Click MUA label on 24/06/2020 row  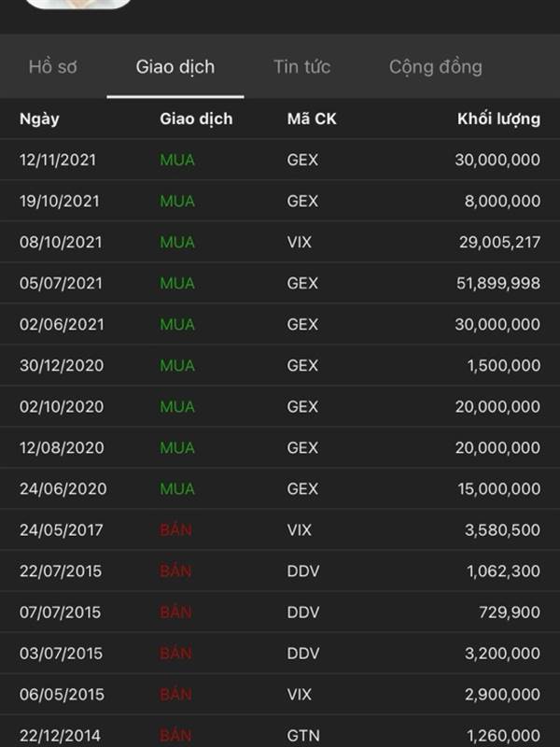click(177, 488)
